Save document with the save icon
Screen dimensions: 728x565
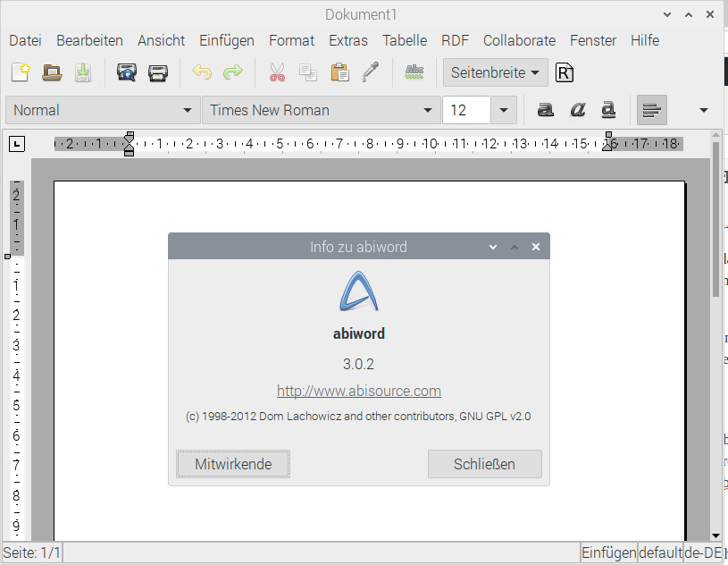point(83,72)
